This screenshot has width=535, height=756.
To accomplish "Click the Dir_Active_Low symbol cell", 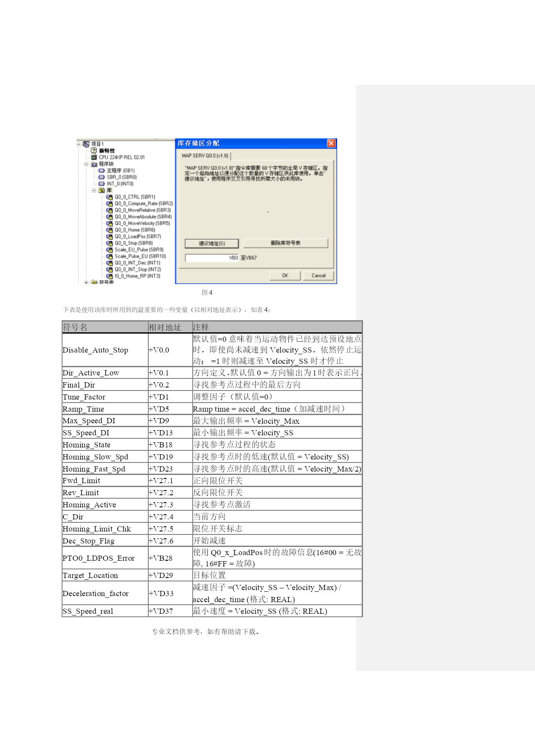I will pyautogui.click(x=105, y=373).
